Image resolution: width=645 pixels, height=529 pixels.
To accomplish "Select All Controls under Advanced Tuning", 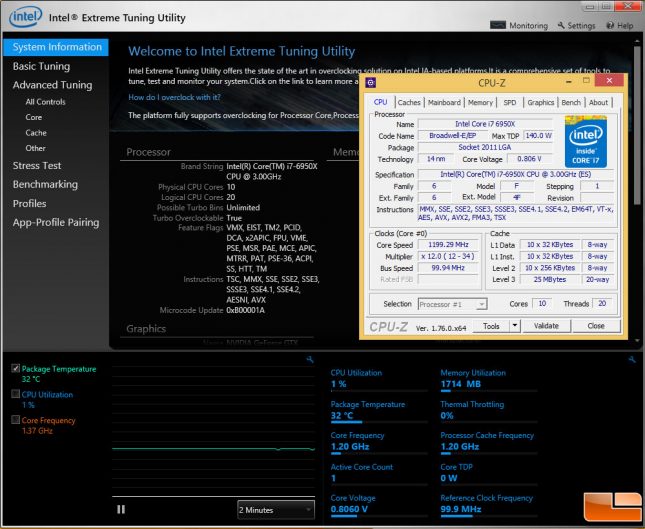I will click(45, 102).
